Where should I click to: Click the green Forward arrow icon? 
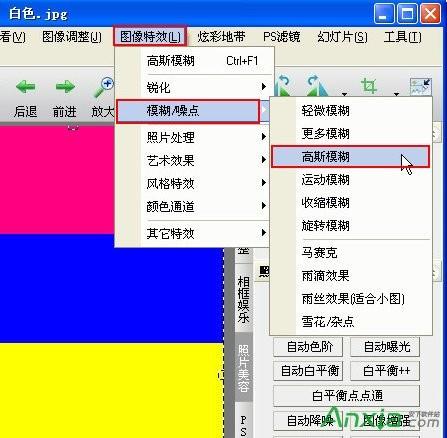tap(65, 87)
